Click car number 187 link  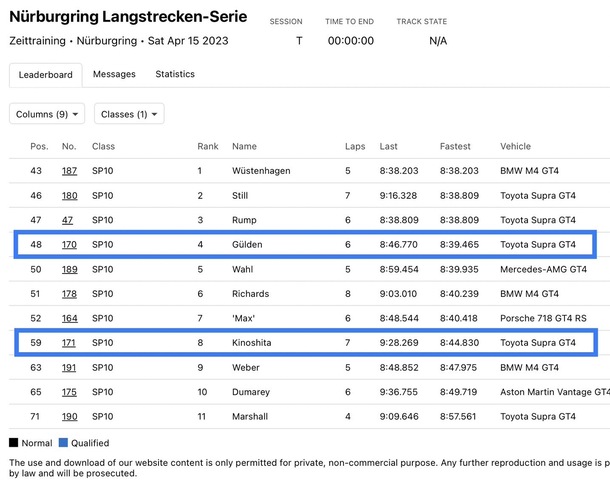tap(69, 171)
